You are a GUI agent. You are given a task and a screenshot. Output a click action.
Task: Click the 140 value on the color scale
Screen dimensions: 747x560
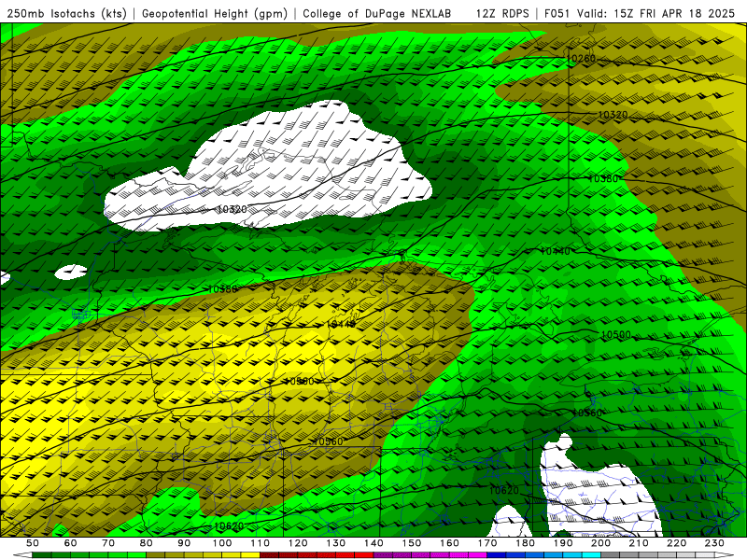(373, 543)
